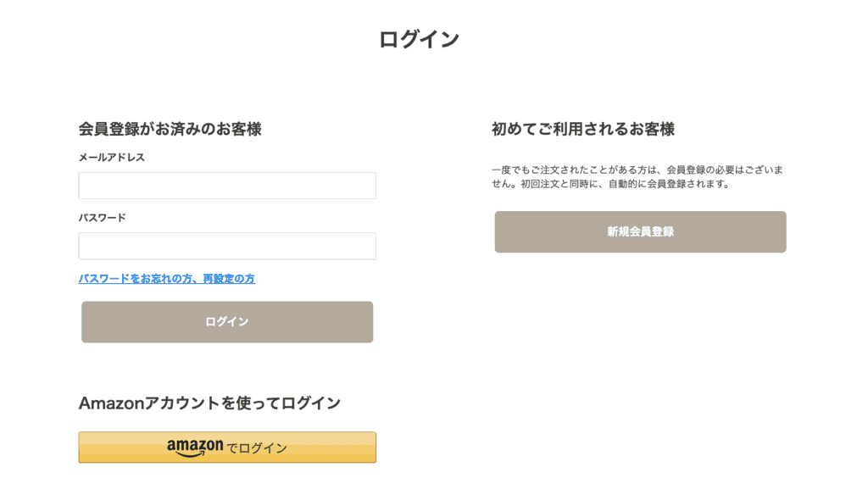Click the amazon wordmark logo
868x495 pixels.
point(195,445)
